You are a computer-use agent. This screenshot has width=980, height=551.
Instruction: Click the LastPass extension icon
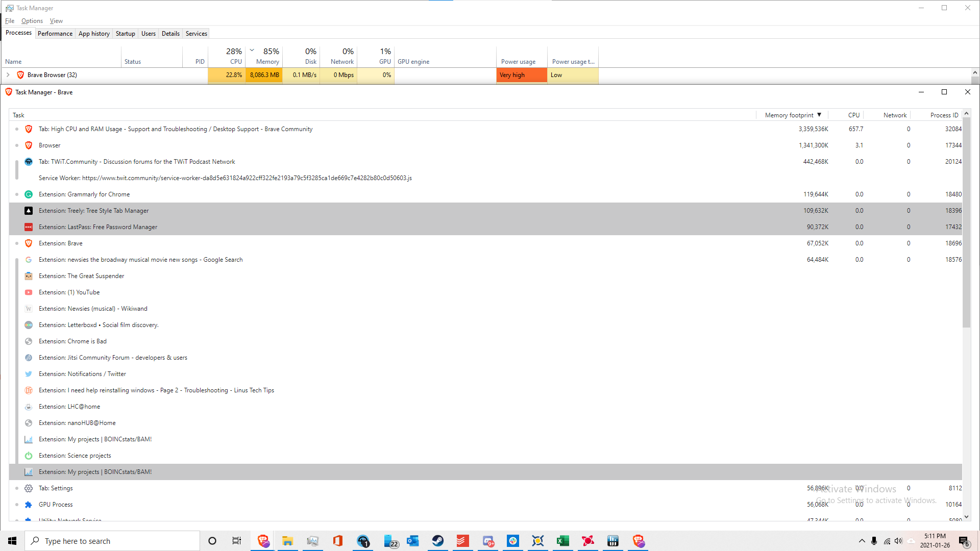[29, 227]
